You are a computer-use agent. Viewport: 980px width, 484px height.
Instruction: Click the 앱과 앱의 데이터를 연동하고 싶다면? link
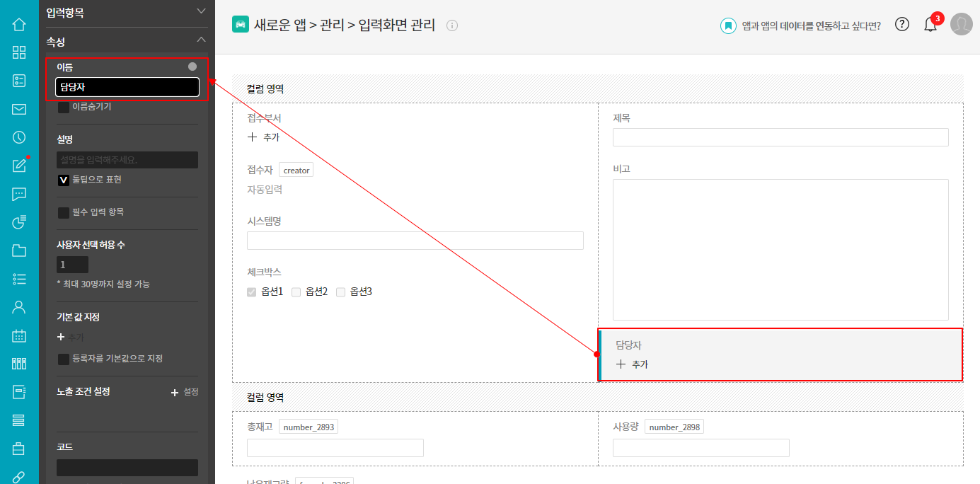click(801, 26)
